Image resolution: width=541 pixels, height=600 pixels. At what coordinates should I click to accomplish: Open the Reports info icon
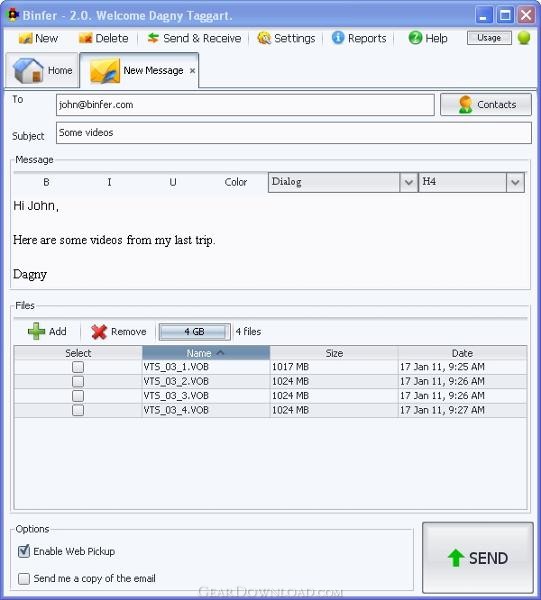click(x=338, y=38)
